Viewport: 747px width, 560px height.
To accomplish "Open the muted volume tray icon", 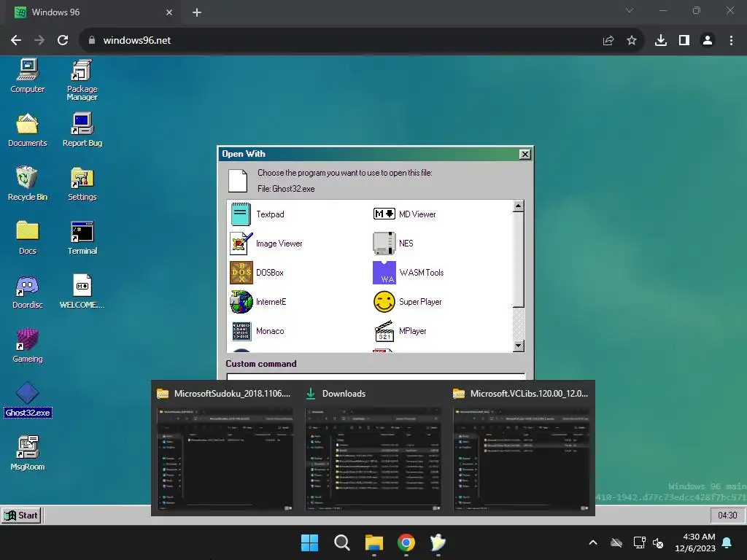I will tap(658, 542).
